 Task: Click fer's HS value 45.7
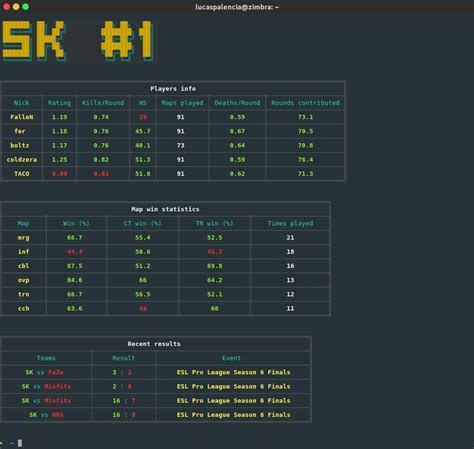(x=143, y=131)
